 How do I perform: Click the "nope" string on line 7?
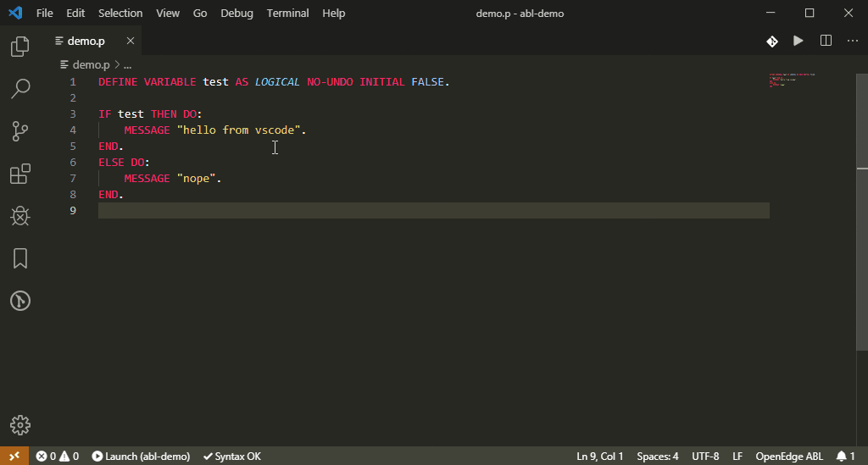(197, 178)
